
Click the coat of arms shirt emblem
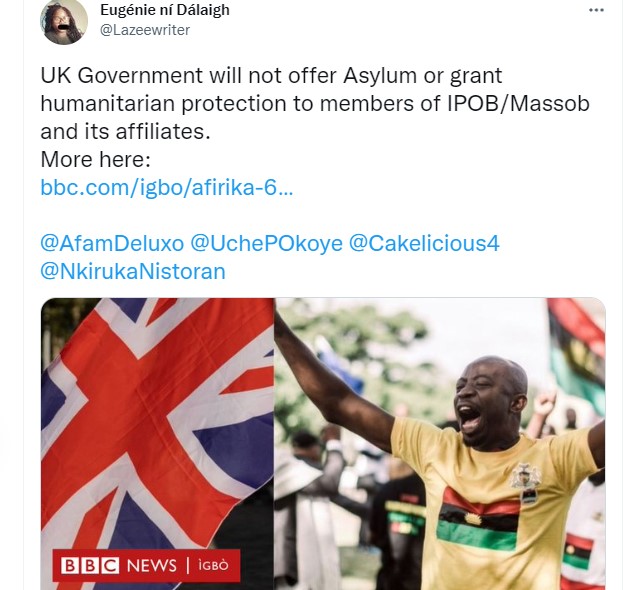526,482
